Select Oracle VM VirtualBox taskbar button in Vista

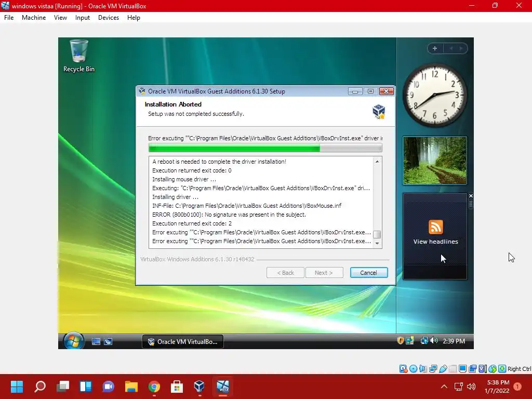coord(183,342)
